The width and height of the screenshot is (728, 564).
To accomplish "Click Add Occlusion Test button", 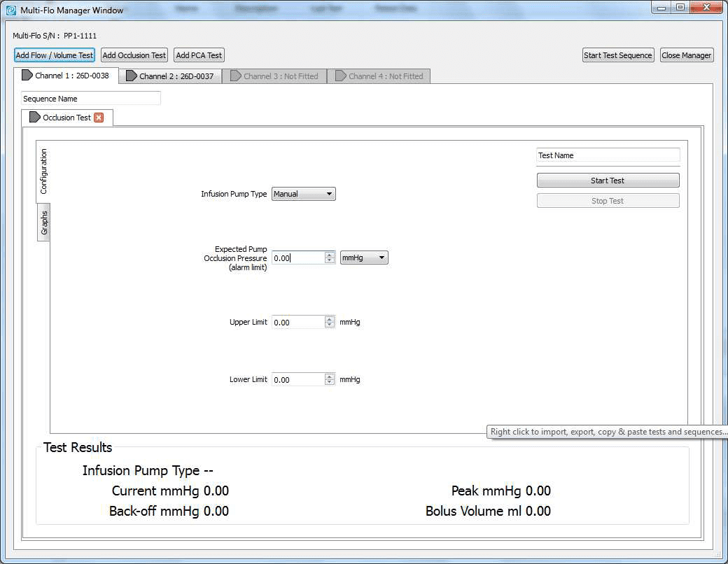I will pos(134,55).
